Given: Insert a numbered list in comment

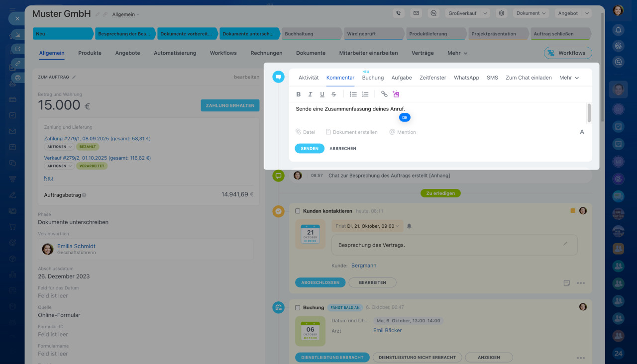Looking at the screenshot, I should [365, 94].
